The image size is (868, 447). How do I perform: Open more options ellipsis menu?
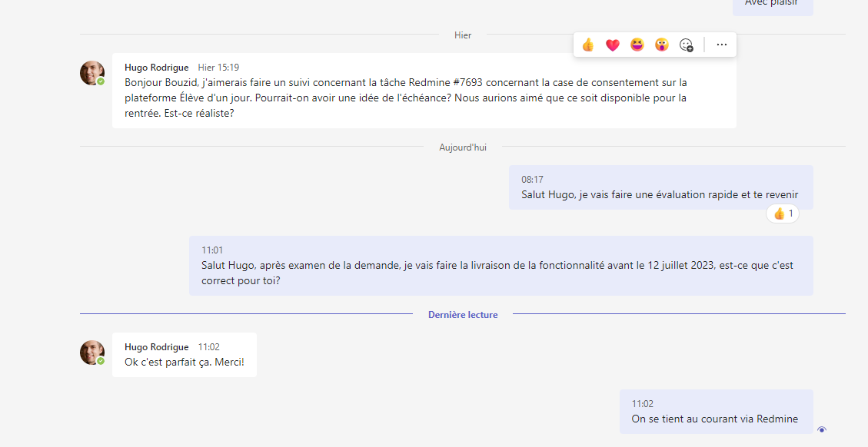click(x=721, y=45)
